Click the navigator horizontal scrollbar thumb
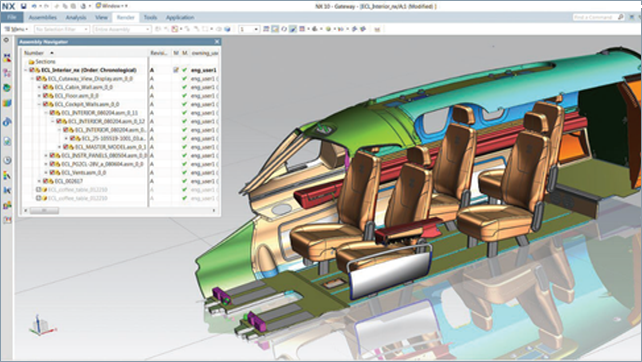This screenshot has width=642, height=362. (44, 210)
